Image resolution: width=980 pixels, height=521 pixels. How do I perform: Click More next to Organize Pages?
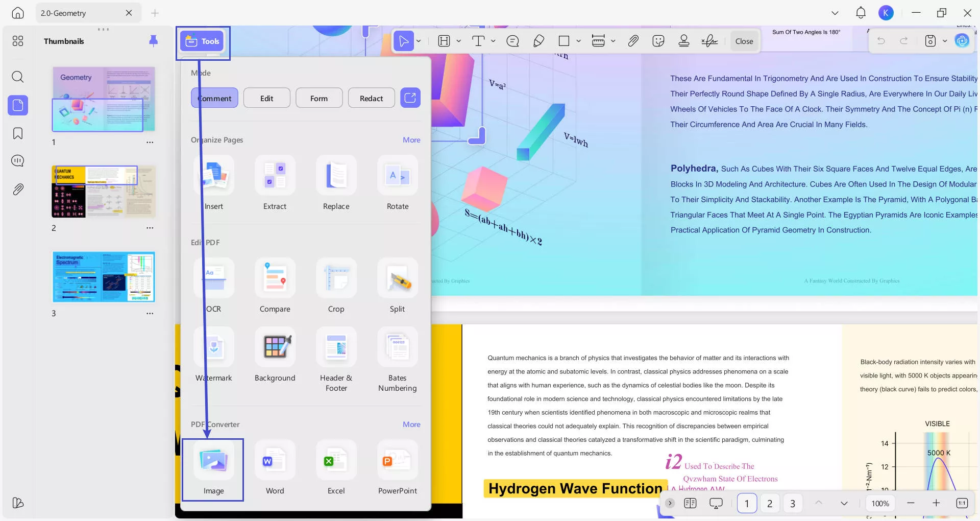tap(411, 139)
